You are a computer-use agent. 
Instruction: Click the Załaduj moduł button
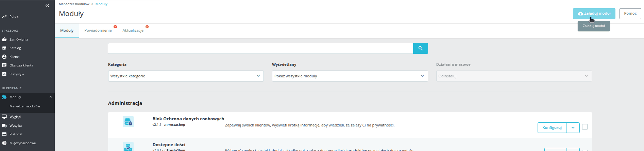[594, 14]
